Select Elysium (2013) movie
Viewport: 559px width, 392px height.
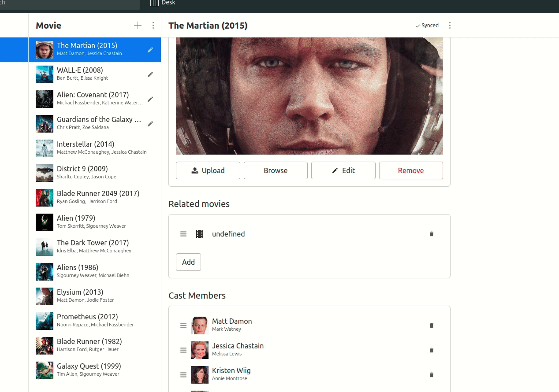coord(95,296)
